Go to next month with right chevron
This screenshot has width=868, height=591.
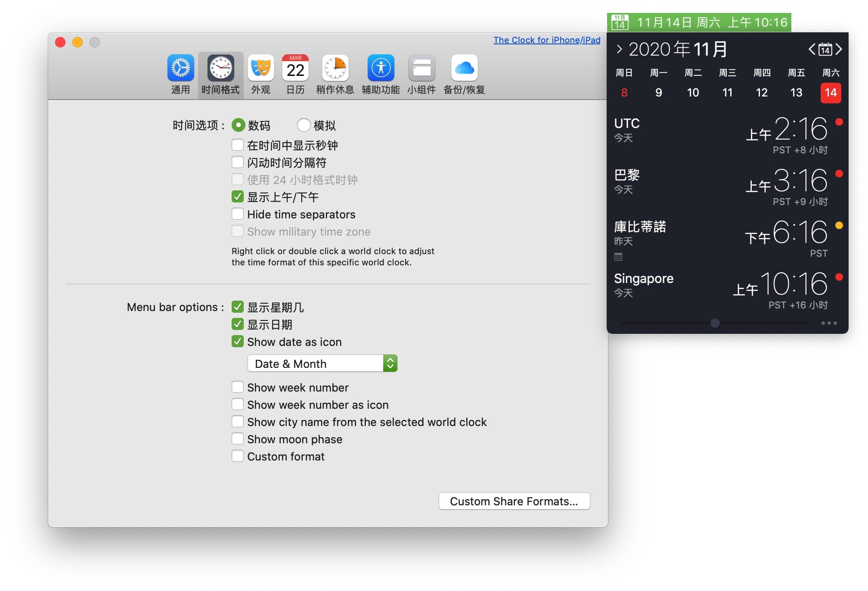[839, 49]
